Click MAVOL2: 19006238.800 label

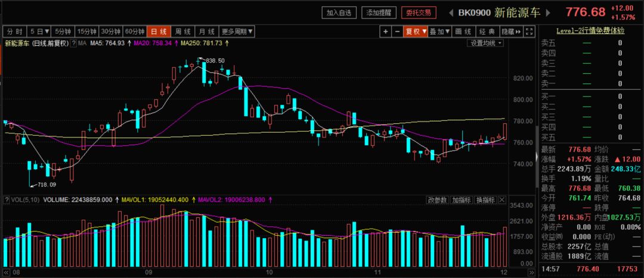tap(232, 200)
